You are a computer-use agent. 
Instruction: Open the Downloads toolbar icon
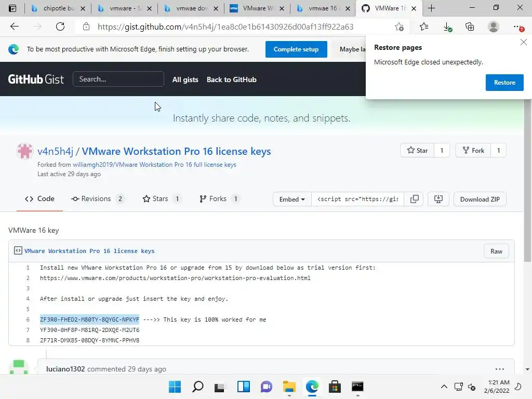point(447,27)
